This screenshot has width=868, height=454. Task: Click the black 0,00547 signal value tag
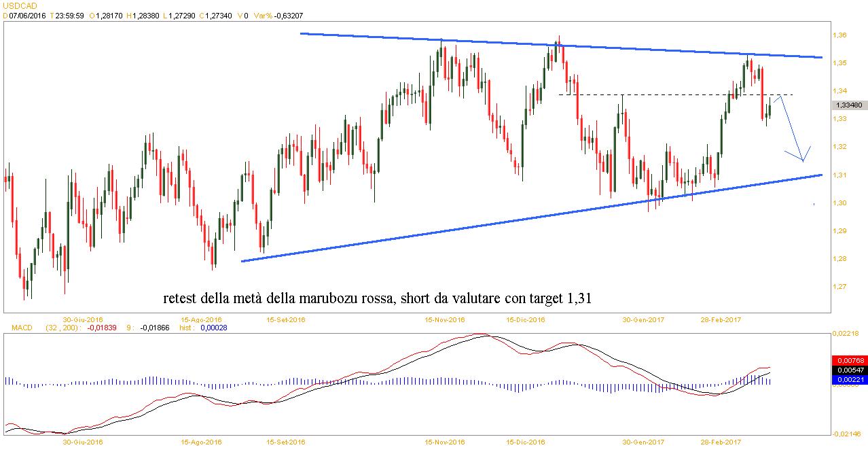click(x=849, y=370)
